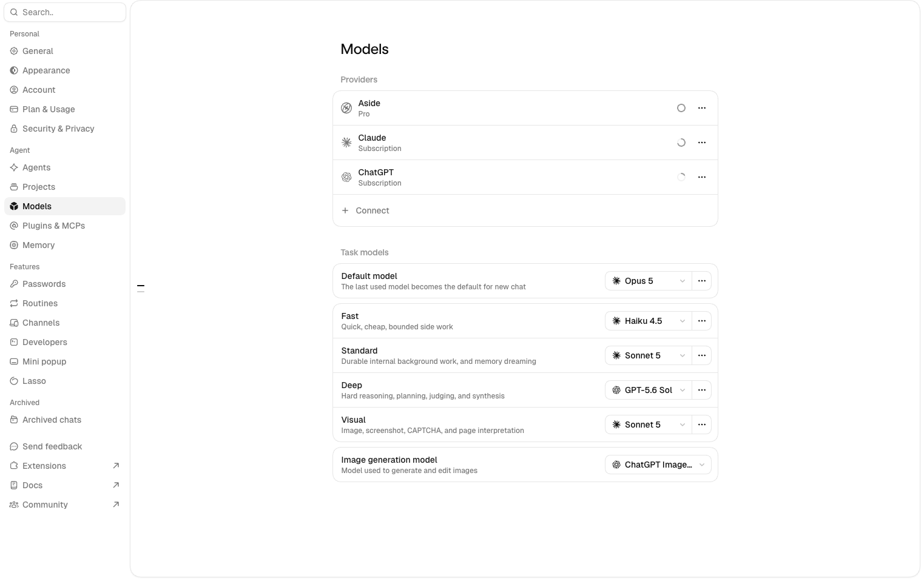The image size is (924, 581).
Task: Expand the Deep model GPT-5.6 dropdown
Action: coord(649,390)
